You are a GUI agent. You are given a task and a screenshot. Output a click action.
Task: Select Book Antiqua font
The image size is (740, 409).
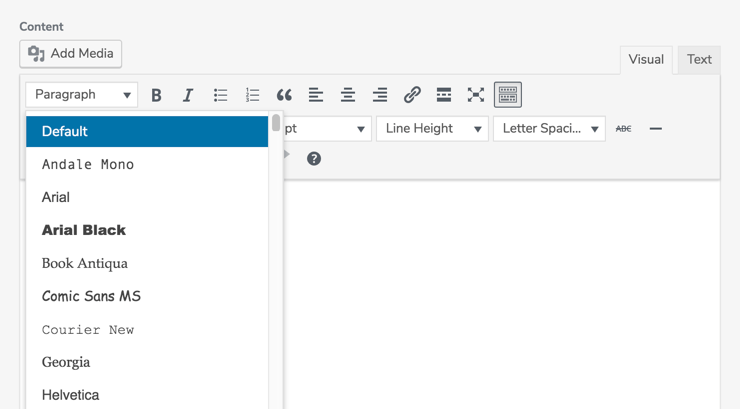[147, 263]
